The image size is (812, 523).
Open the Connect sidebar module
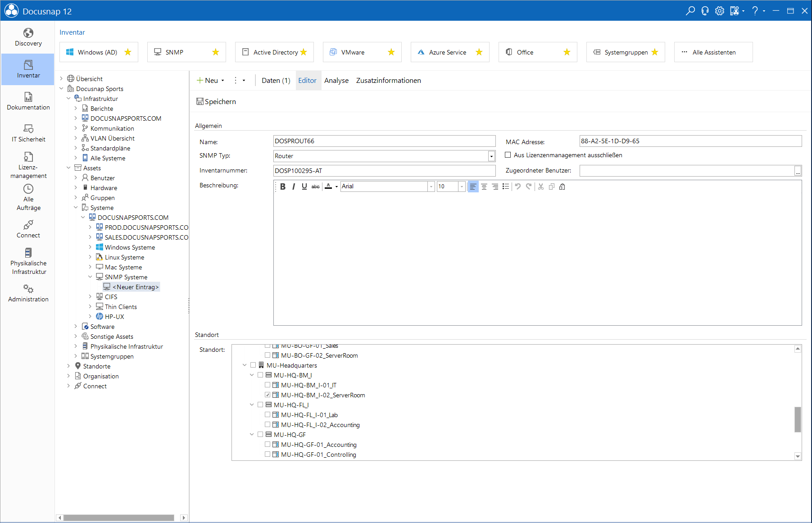pyautogui.click(x=28, y=229)
